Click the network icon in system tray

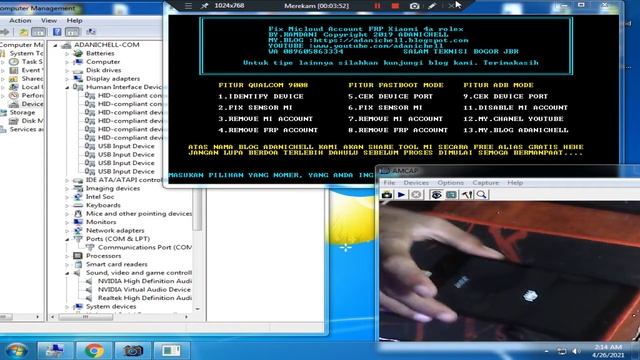click(562, 351)
